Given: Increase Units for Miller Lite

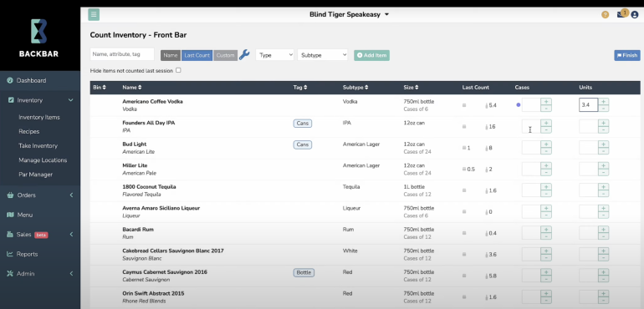Looking at the screenshot, I should (603, 166).
